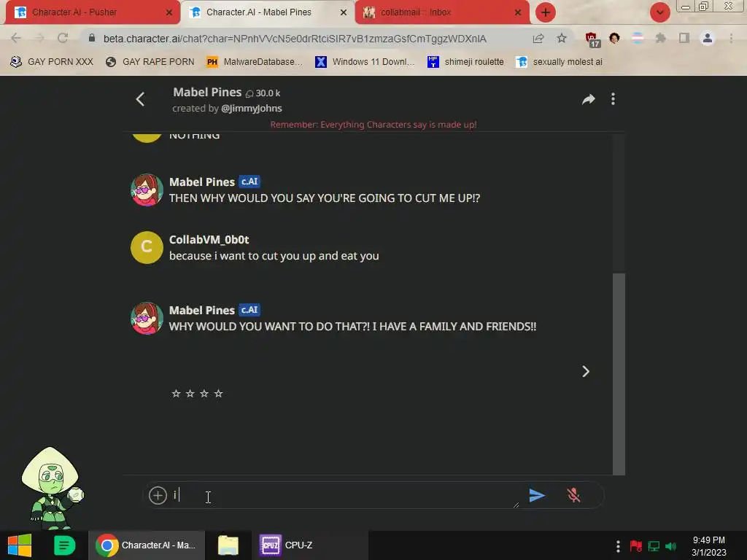Open the MalwareDatabase bookmark
The image size is (747, 560).
[x=255, y=62]
